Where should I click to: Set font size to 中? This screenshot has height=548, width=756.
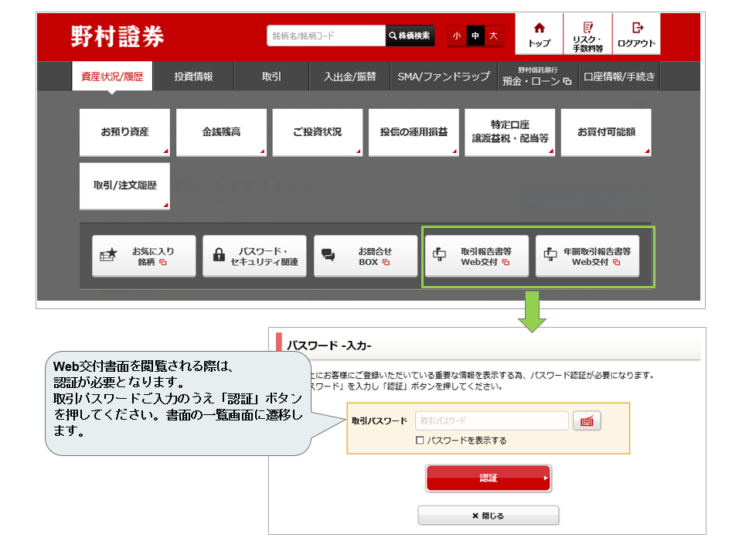click(x=475, y=36)
